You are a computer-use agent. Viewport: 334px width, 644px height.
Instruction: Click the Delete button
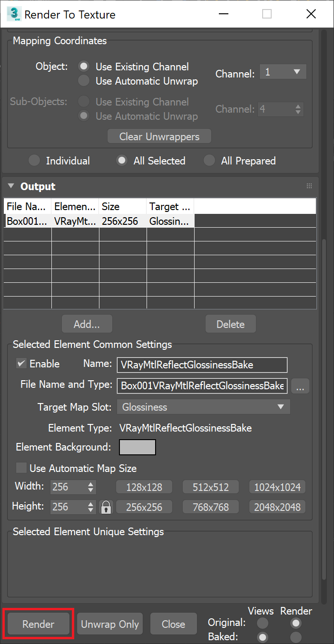[x=231, y=324]
